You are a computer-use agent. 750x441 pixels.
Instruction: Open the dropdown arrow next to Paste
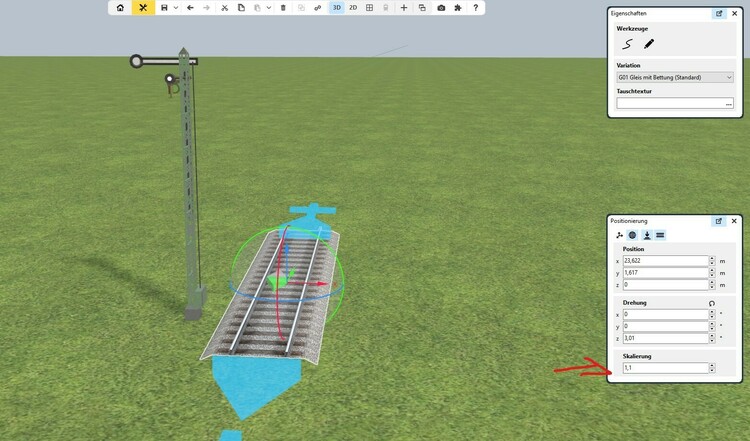point(269,8)
